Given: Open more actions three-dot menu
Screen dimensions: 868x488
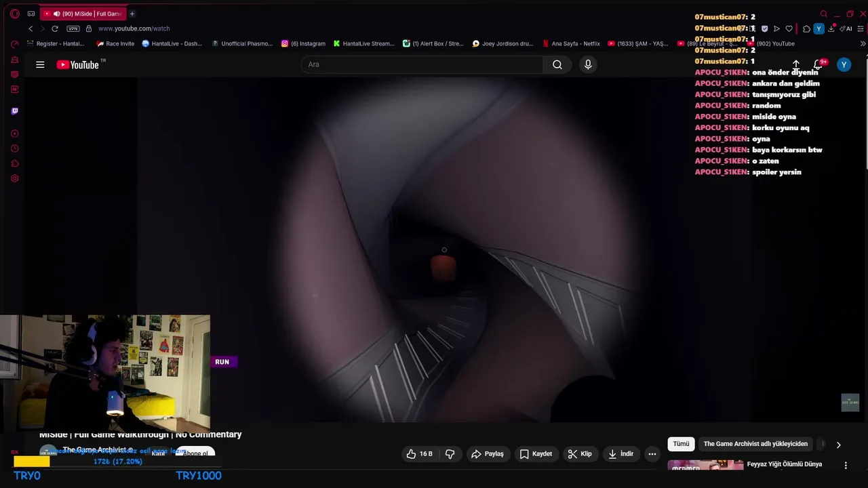Looking at the screenshot, I should (652, 454).
